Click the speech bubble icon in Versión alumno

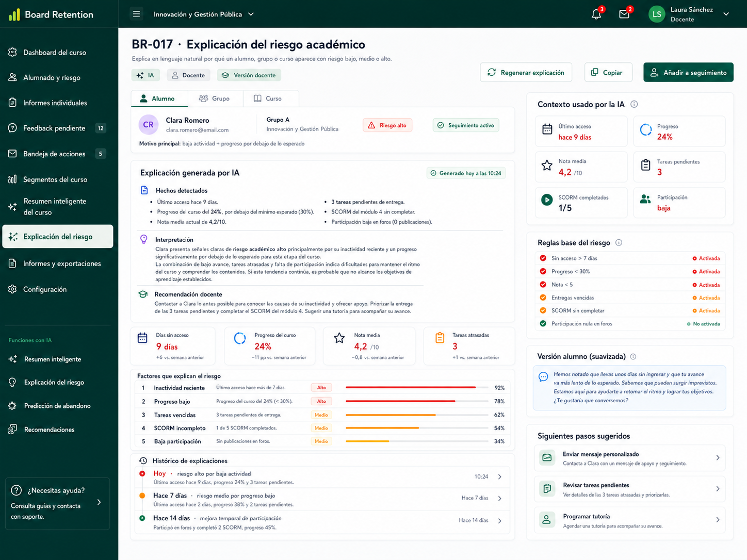click(543, 376)
